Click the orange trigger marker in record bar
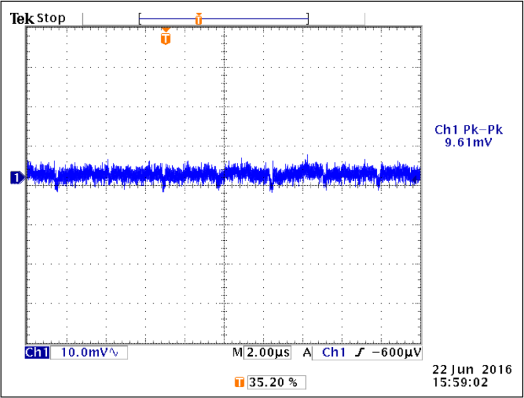This screenshot has height=398, width=524. coord(199,19)
